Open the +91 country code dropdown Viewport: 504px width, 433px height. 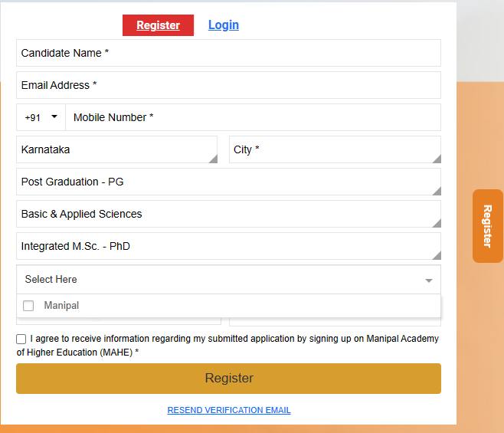pos(41,117)
